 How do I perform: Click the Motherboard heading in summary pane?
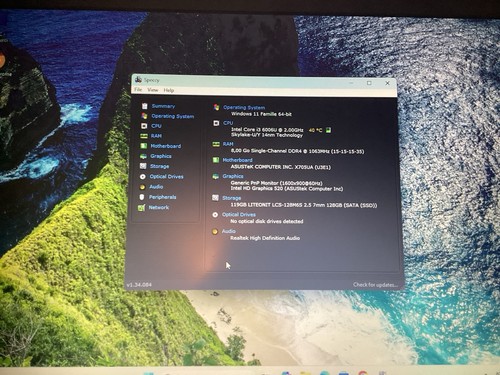tap(237, 160)
